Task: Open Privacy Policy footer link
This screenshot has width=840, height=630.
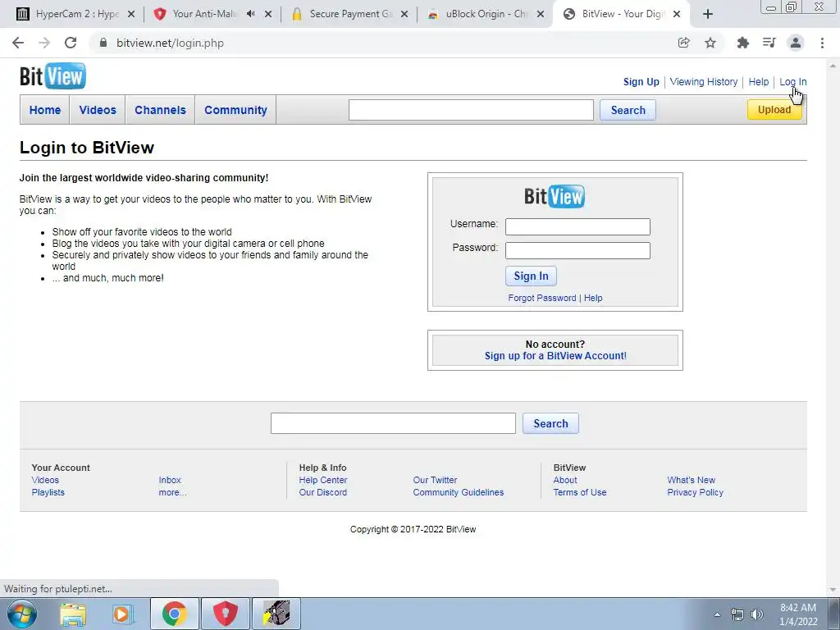Action: pyautogui.click(x=695, y=492)
